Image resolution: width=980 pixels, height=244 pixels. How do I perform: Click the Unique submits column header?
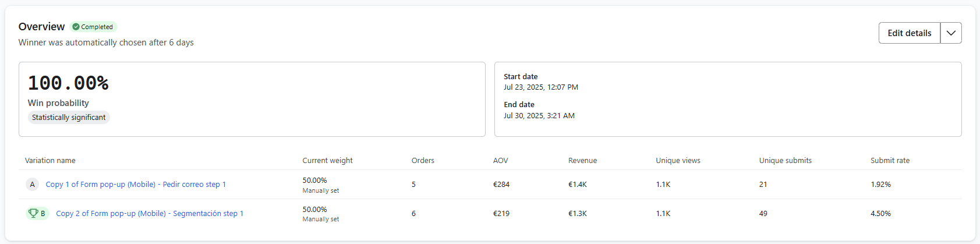(x=785, y=161)
